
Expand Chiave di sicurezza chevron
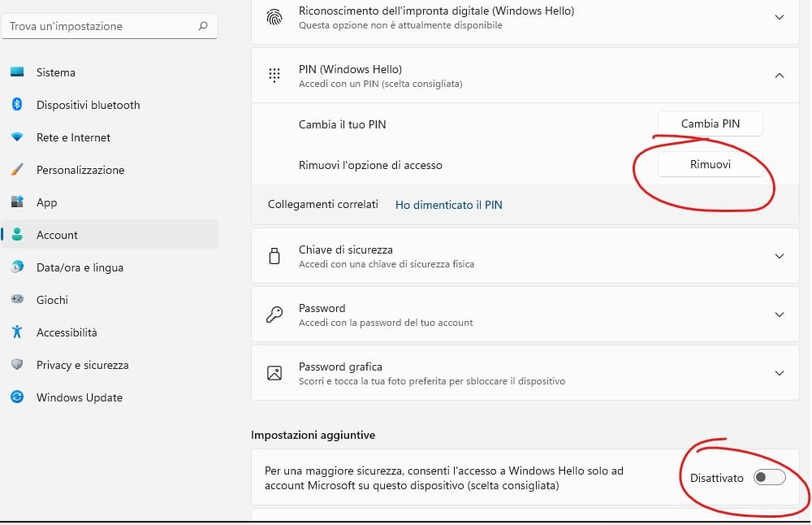click(779, 256)
